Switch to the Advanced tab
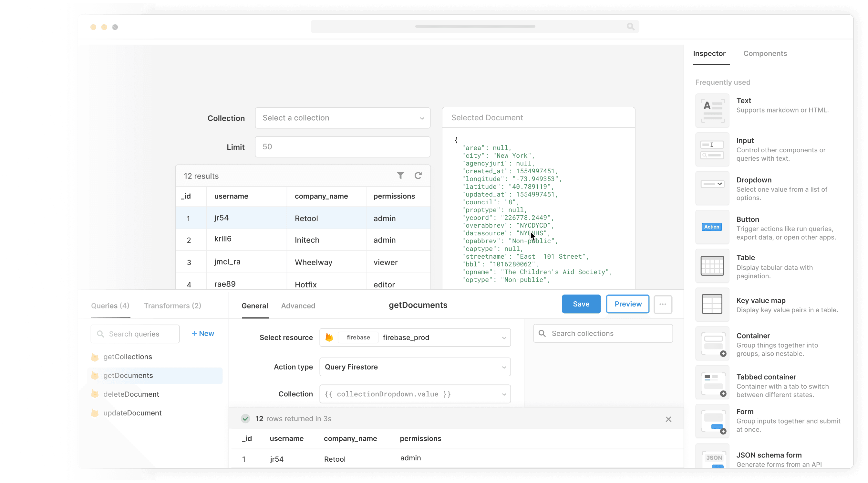The image size is (868, 483). point(298,306)
